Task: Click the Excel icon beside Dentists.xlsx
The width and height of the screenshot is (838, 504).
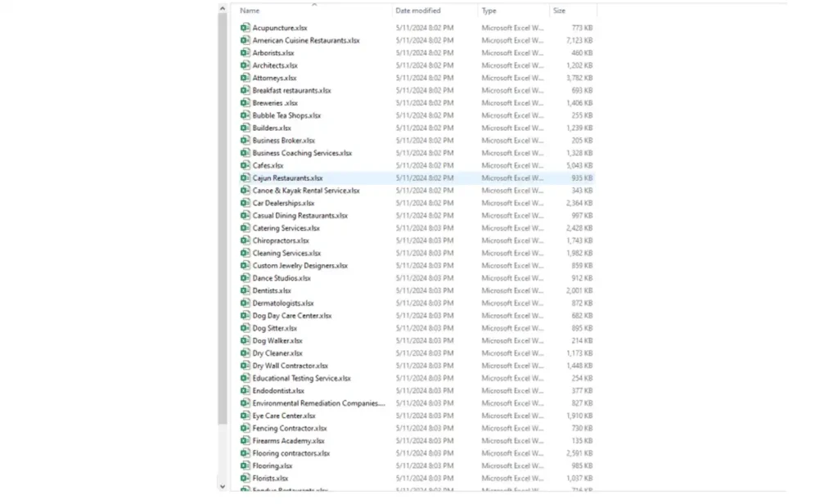Action: pyautogui.click(x=245, y=290)
